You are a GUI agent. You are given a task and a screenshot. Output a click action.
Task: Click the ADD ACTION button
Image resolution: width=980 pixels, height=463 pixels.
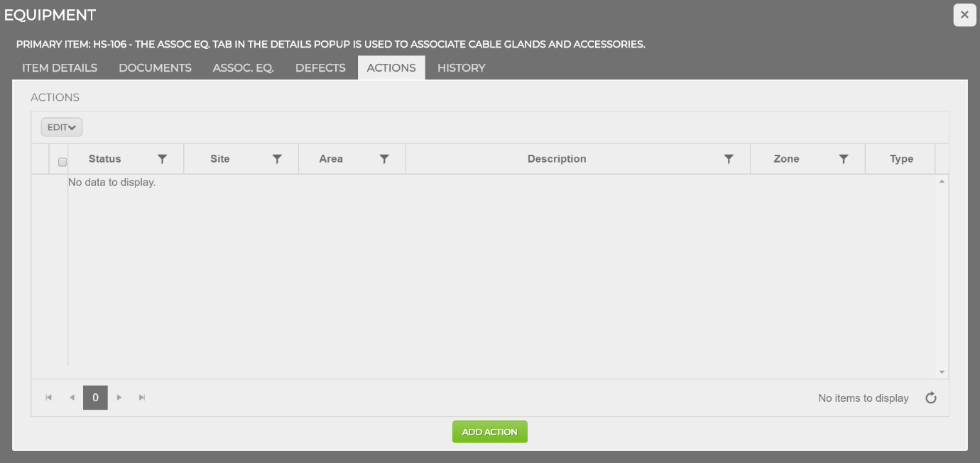489,431
